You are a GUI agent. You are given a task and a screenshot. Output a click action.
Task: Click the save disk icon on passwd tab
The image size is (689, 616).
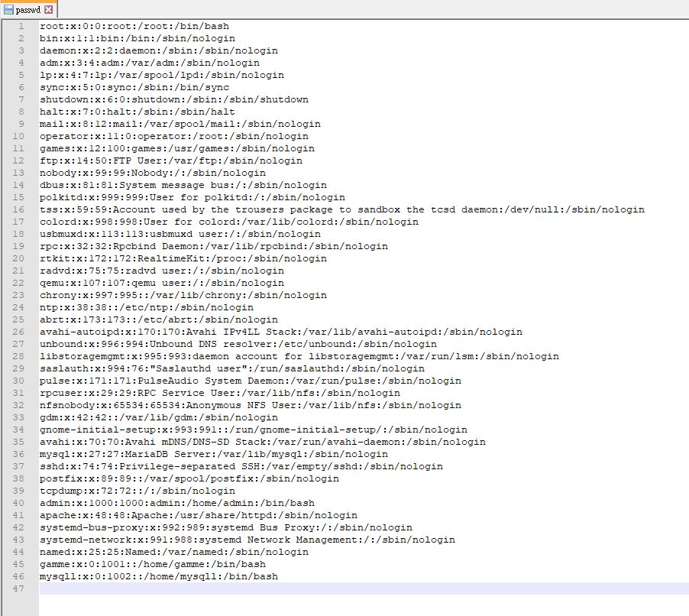[x=8, y=9]
